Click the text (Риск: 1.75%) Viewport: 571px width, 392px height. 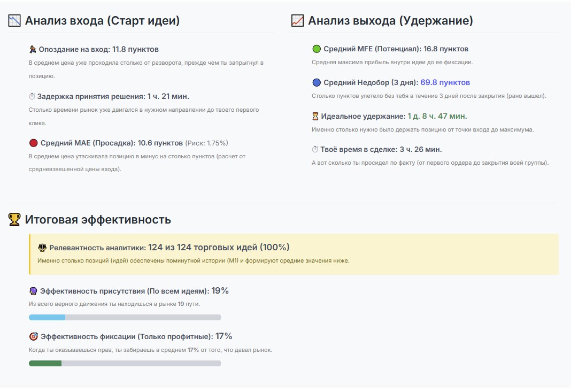point(207,143)
